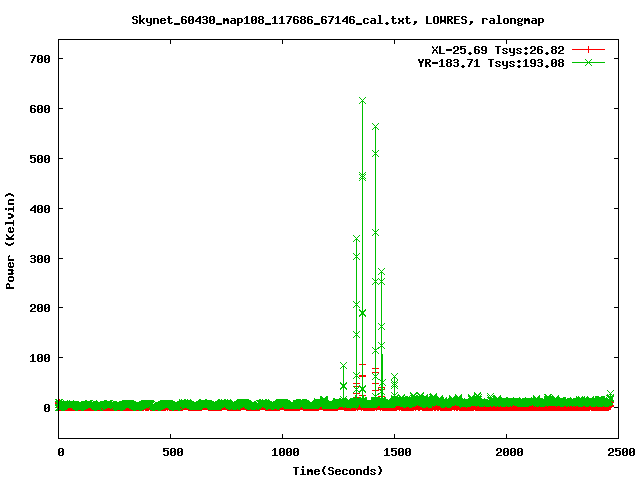Viewport: 640px width, 480px height.
Task: Click the 200 y-axis tick label
Action: point(40,308)
